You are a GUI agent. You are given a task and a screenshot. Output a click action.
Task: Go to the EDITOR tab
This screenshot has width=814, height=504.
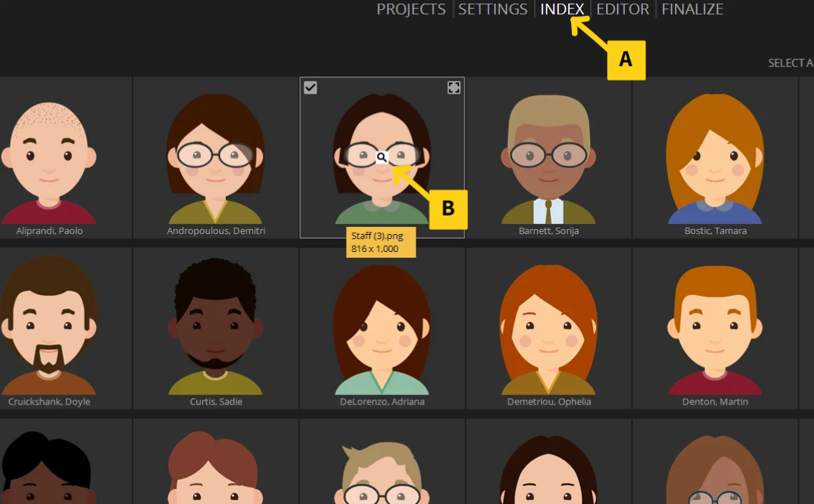tap(623, 9)
